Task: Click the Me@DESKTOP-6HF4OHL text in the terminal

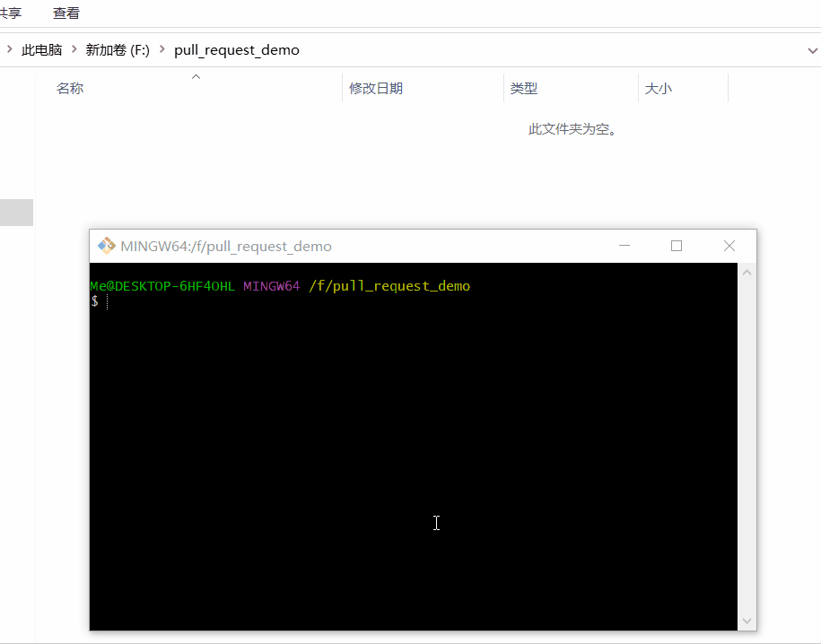Action: pyautogui.click(x=162, y=286)
